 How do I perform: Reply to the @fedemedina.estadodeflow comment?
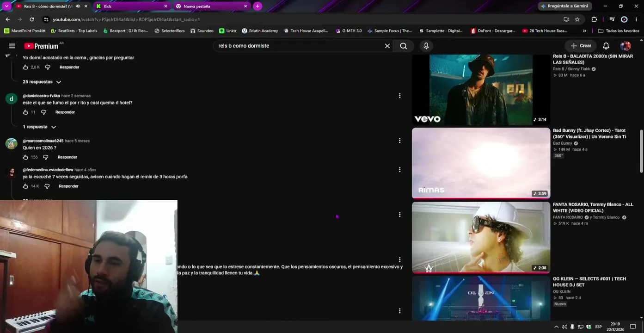pyautogui.click(x=68, y=186)
